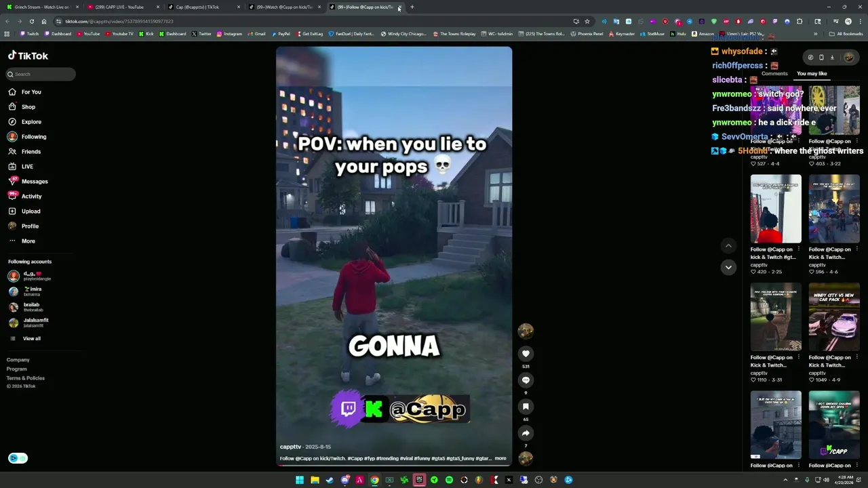Open the creator avatar above like button
Viewport: 868px width, 488px height.
pyautogui.click(x=526, y=331)
